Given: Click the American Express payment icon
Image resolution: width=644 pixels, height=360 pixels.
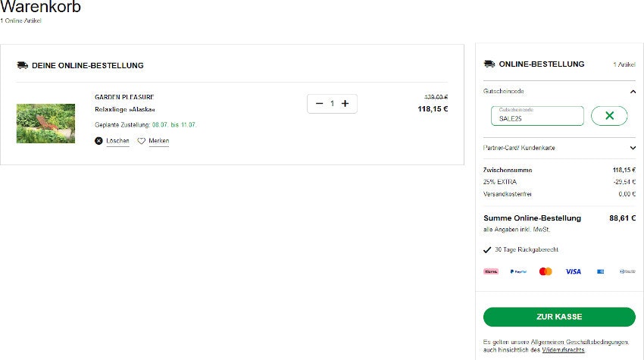Looking at the screenshot, I should pos(600,271).
